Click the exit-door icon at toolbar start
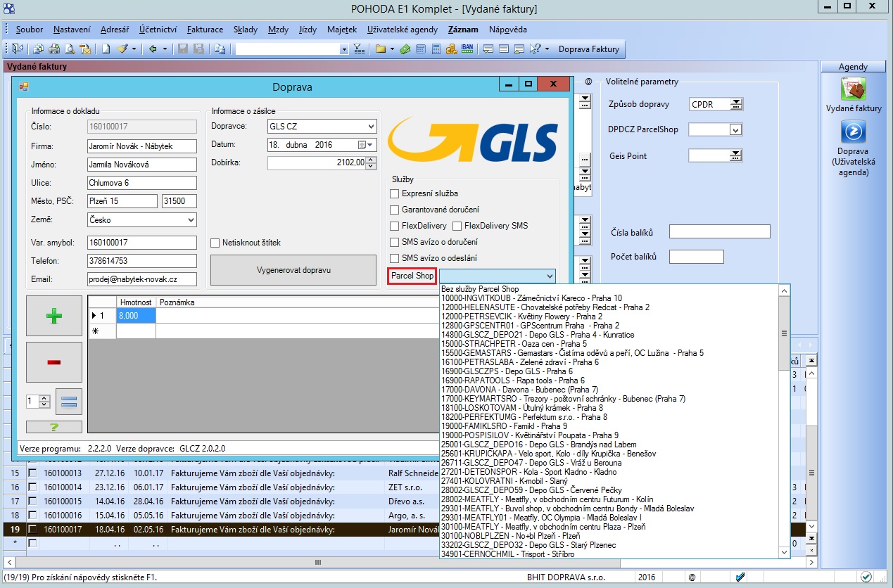 point(16,49)
